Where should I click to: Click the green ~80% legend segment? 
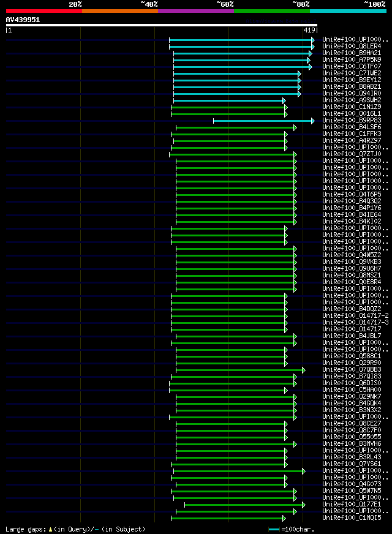coord(272,11)
